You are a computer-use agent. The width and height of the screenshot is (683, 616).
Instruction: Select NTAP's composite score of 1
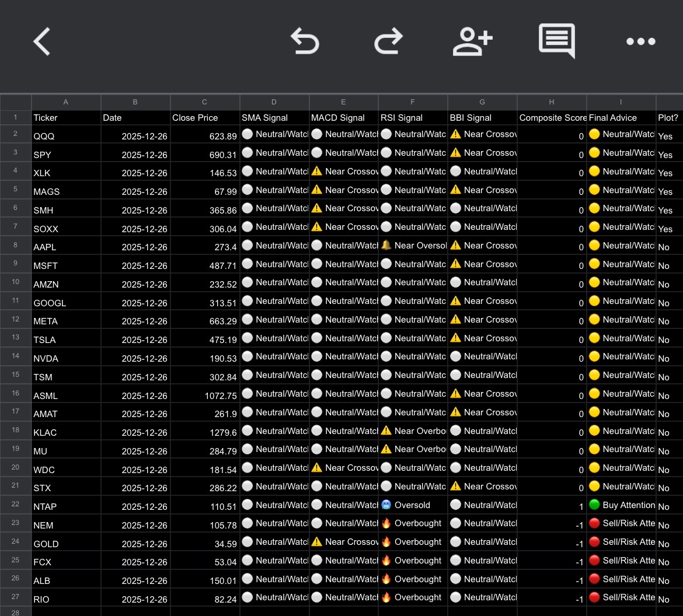(x=552, y=505)
